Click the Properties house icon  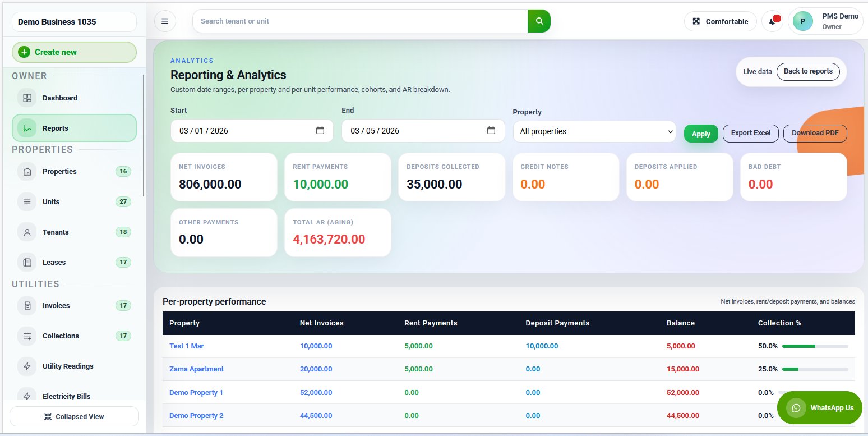click(x=27, y=171)
